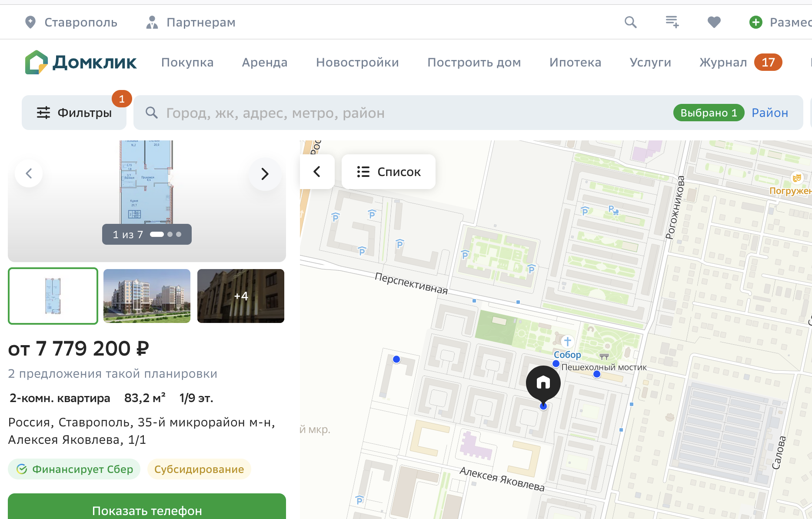The image size is (812, 519).
Task: Click the 2-комн. квартира text
Action: 60,398
